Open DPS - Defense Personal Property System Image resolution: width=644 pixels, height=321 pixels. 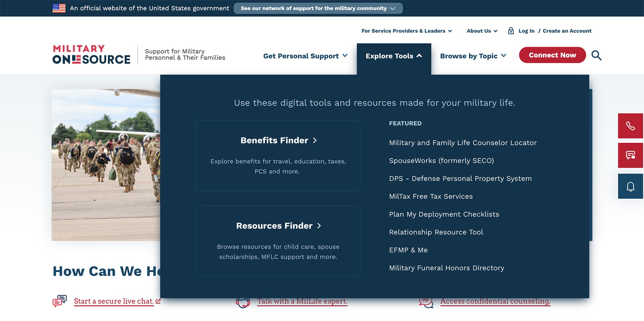tap(460, 178)
